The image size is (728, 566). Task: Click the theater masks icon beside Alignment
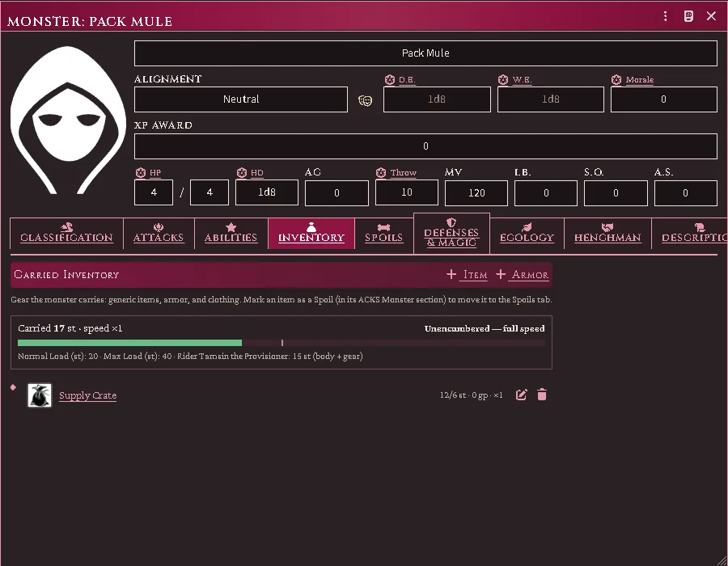pos(366,100)
